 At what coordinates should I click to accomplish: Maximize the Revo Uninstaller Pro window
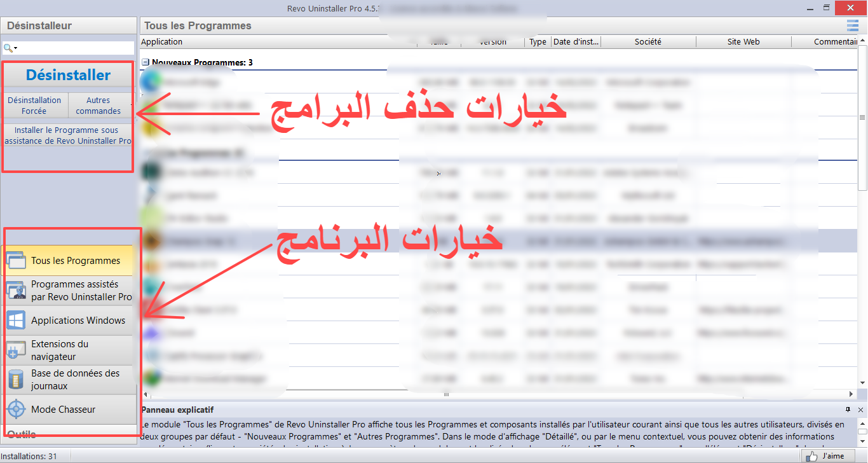click(827, 8)
